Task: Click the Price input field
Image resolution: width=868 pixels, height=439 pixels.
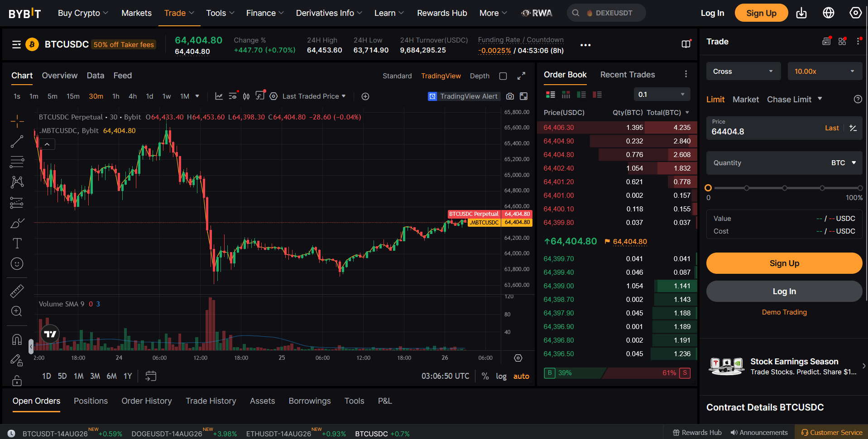Action: click(x=784, y=128)
